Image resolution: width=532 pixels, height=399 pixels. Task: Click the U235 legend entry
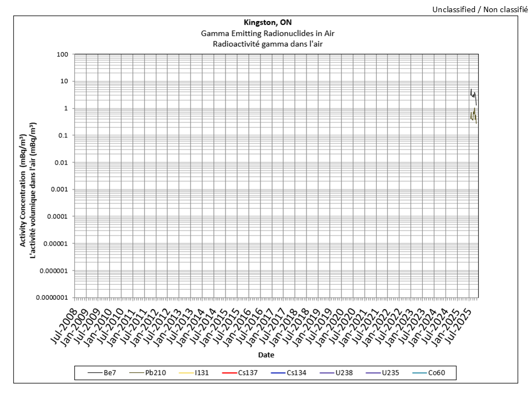tap(390, 373)
